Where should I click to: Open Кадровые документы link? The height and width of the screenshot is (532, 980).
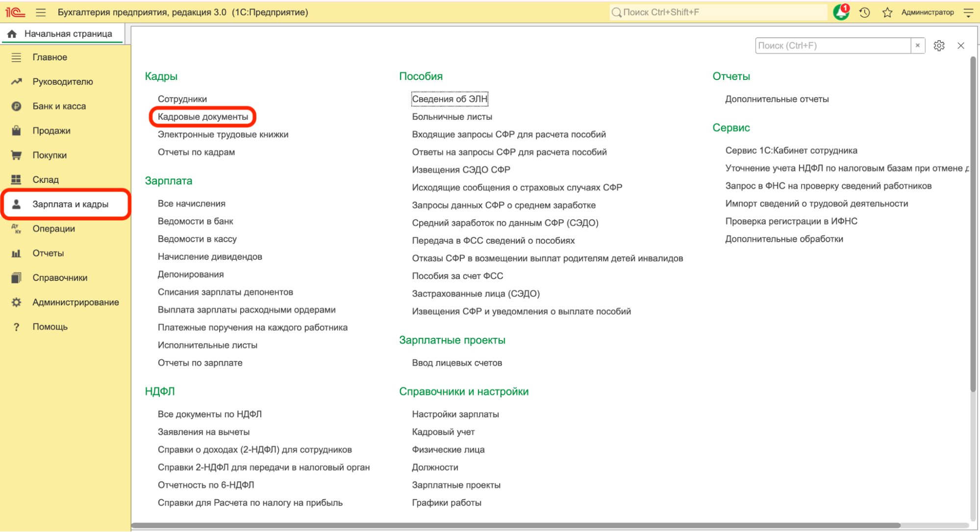[x=202, y=117]
